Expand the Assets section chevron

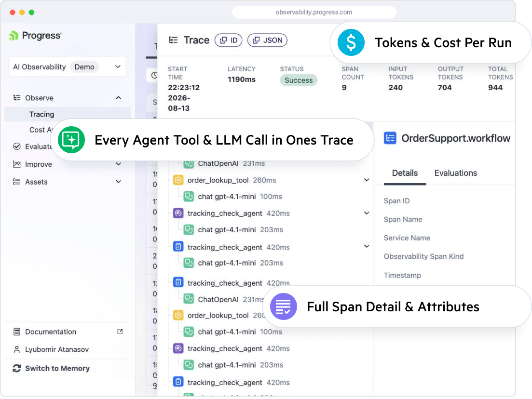[119, 182]
